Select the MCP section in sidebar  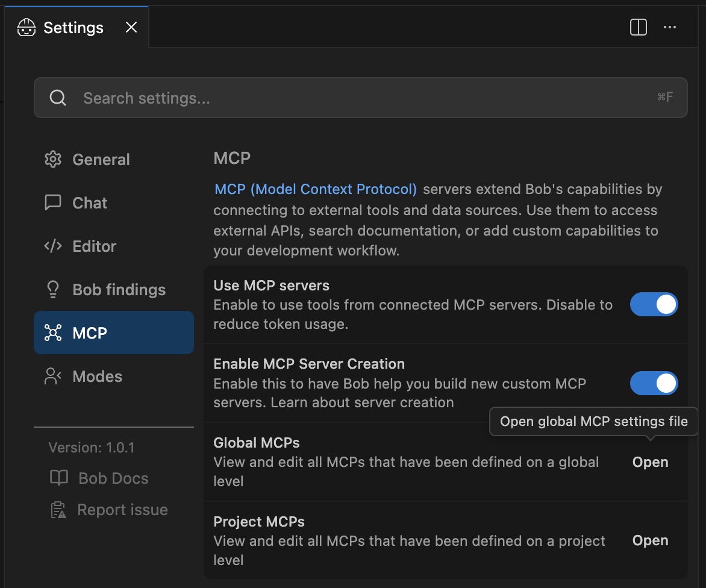(x=113, y=333)
